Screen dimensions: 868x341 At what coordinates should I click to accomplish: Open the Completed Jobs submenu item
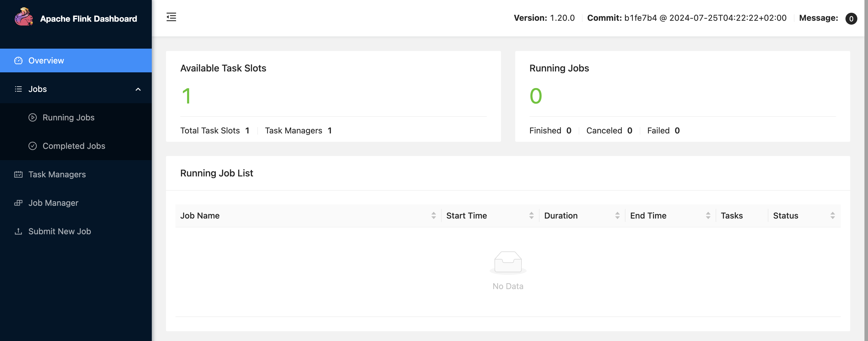point(74,146)
